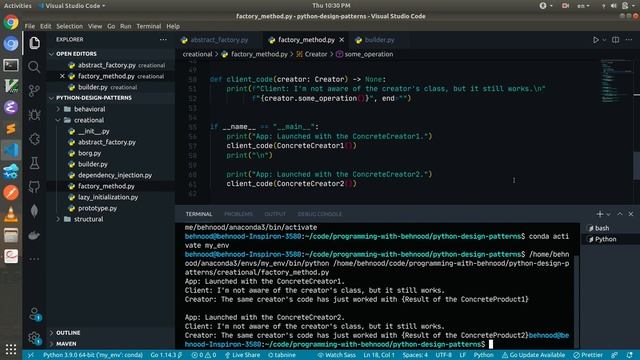Expand the behavioral folder
This screenshot has width=640, height=360.
tap(89, 109)
